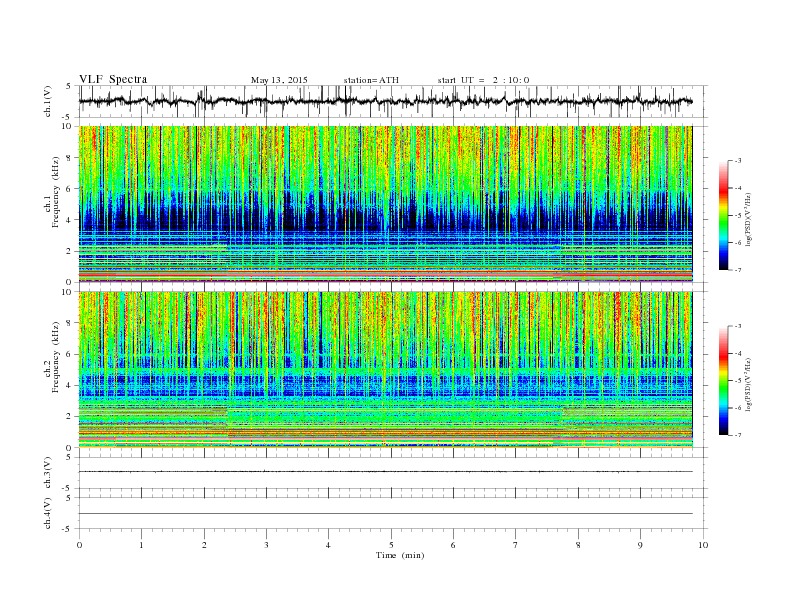Click the "-7" label on ch.2 colorbar
Viewport: 792px width, 612px height.
(737, 435)
